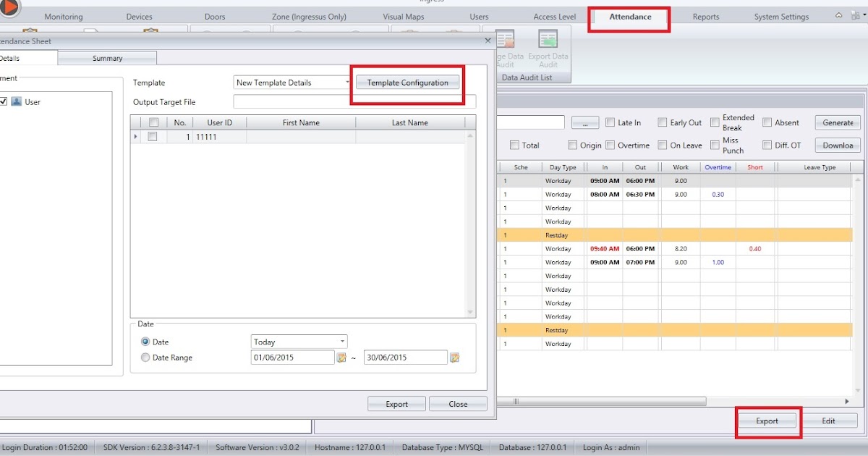This screenshot has height=456, width=868.
Task: Open the calendar picker beside date 30/06/2015
Action: coord(454,357)
